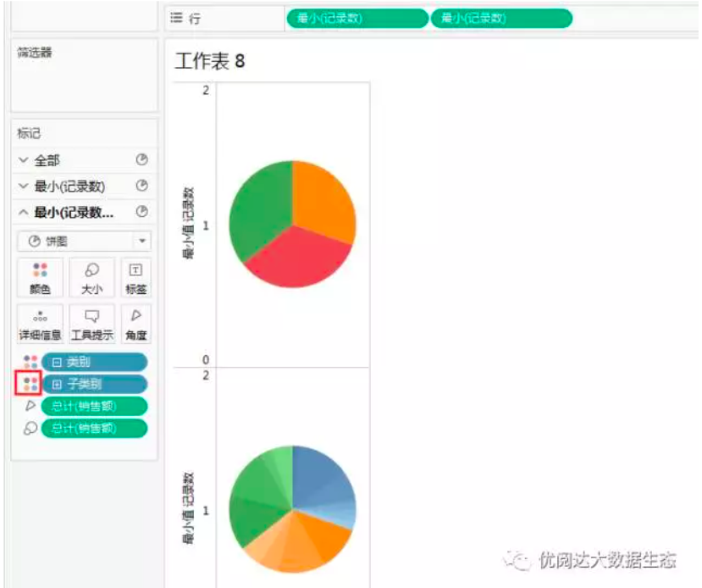The width and height of the screenshot is (702, 588).
Task: Click the 大小 size card
Action: click(x=91, y=278)
